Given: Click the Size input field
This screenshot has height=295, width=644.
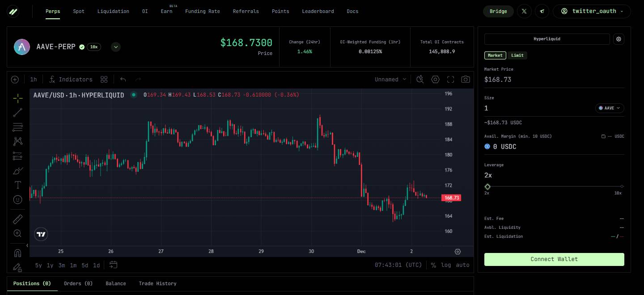Looking at the screenshot, I should 537,108.
